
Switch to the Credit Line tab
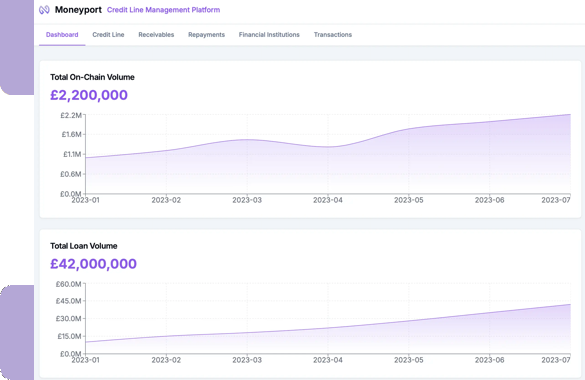pyautogui.click(x=108, y=35)
